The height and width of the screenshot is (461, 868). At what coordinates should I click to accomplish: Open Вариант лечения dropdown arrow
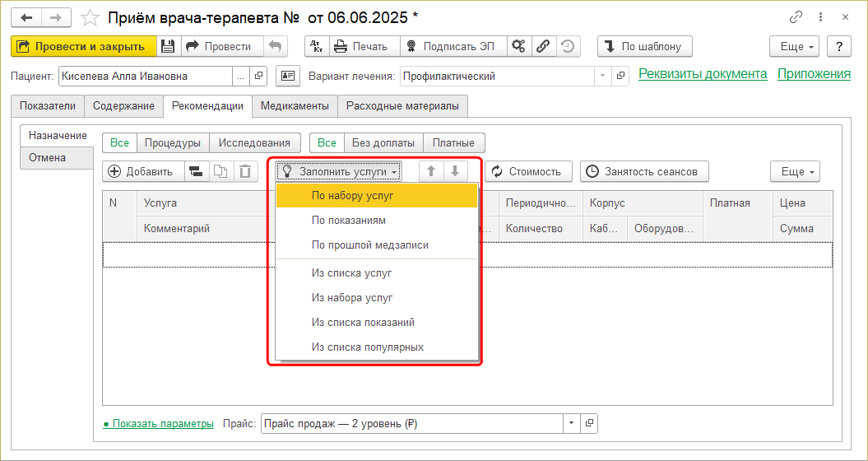(602, 76)
